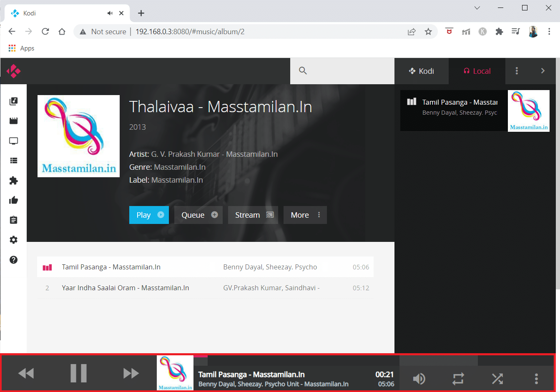Open the Add-ons puzzle icon in the sidebar
Viewport: 560px width, 392px height.
(13, 181)
